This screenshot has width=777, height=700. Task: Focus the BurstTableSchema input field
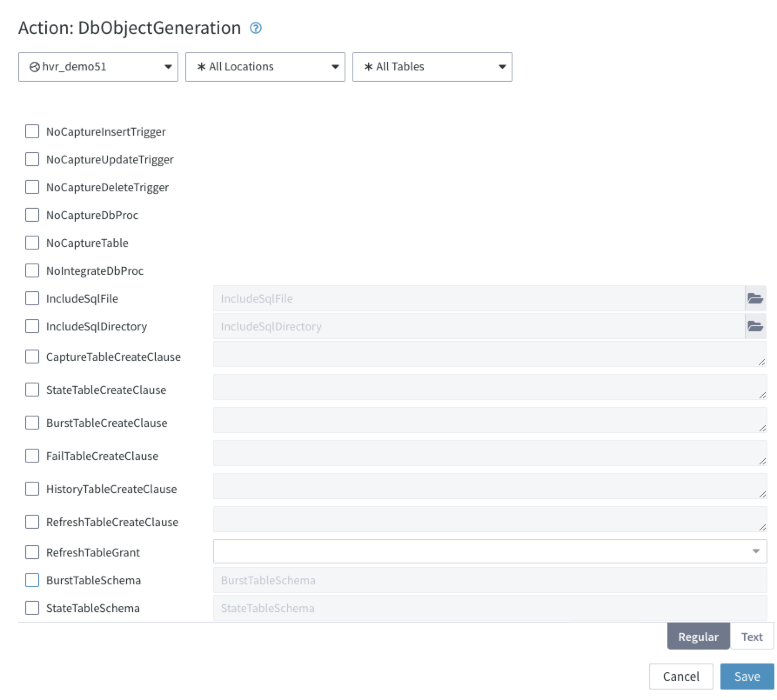(x=490, y=580)
